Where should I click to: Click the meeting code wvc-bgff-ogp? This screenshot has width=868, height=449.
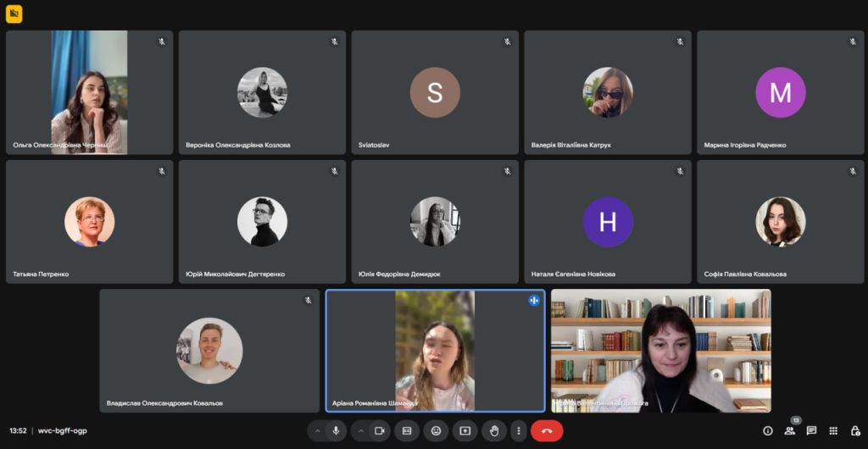(x=62, y=430)
